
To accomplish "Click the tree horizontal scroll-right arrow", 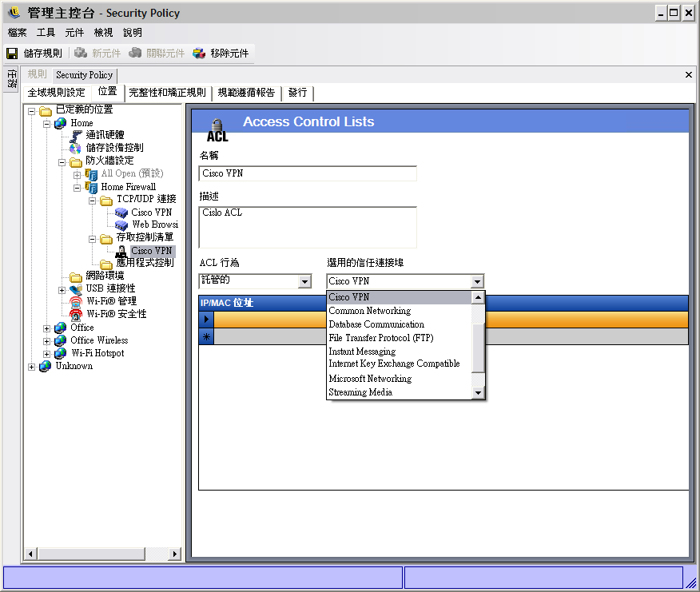I will [174, 554].
